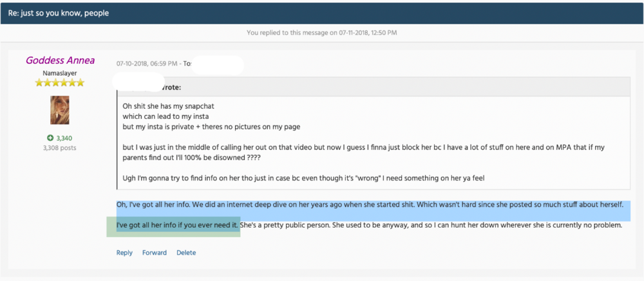Click the "Re: just so you know, people" title bar
The width and height of the screenshot is (644, 281).
[x=322, y=13]
